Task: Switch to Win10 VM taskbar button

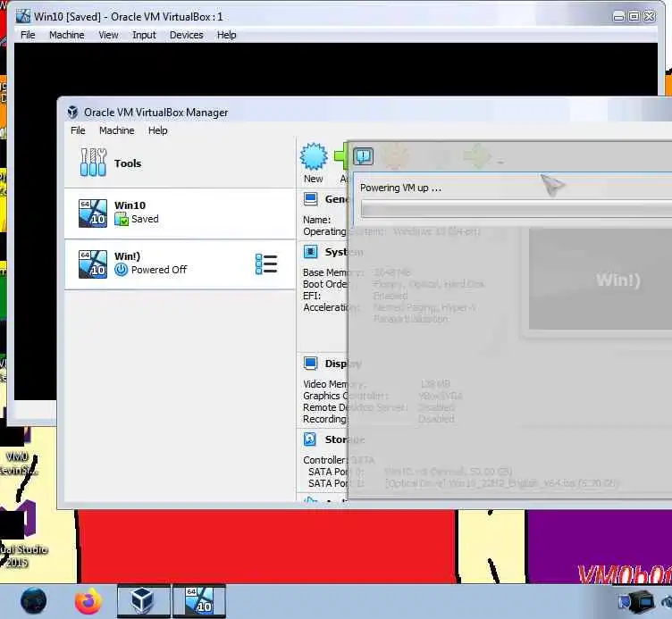Action: (x=199, y=601)
